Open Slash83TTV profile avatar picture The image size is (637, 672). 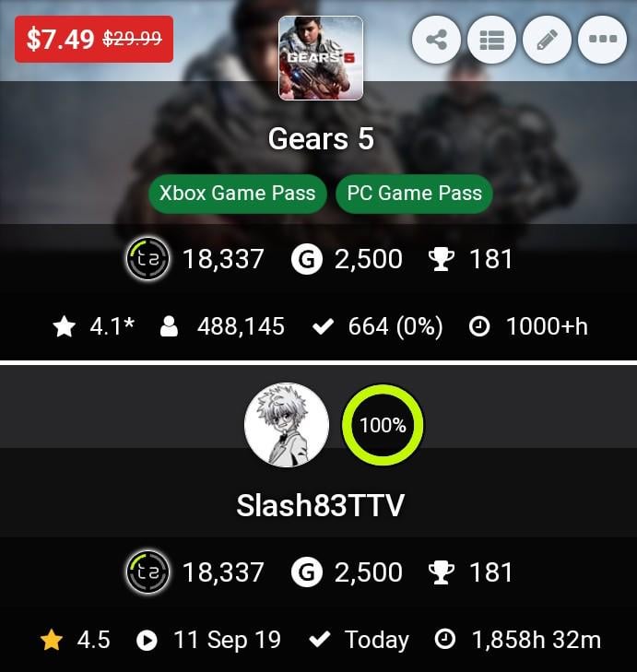pyautogui.click(x=287, y=425)
